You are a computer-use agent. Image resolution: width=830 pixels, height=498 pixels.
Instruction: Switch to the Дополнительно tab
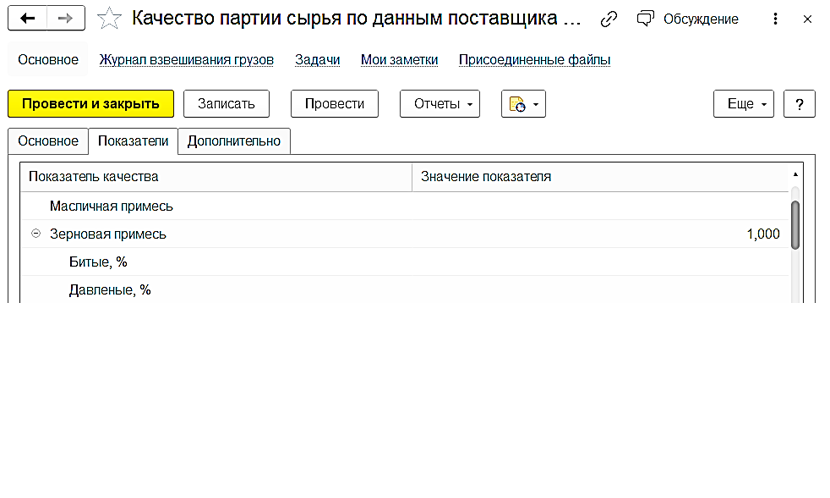coord(233,141)
